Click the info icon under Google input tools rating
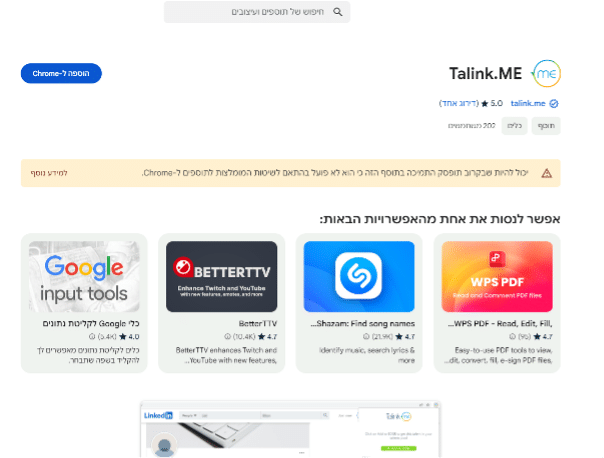Image resolution: width=604 pixels, height=458 pixels. pyautogui.click(x=92, y=336)
